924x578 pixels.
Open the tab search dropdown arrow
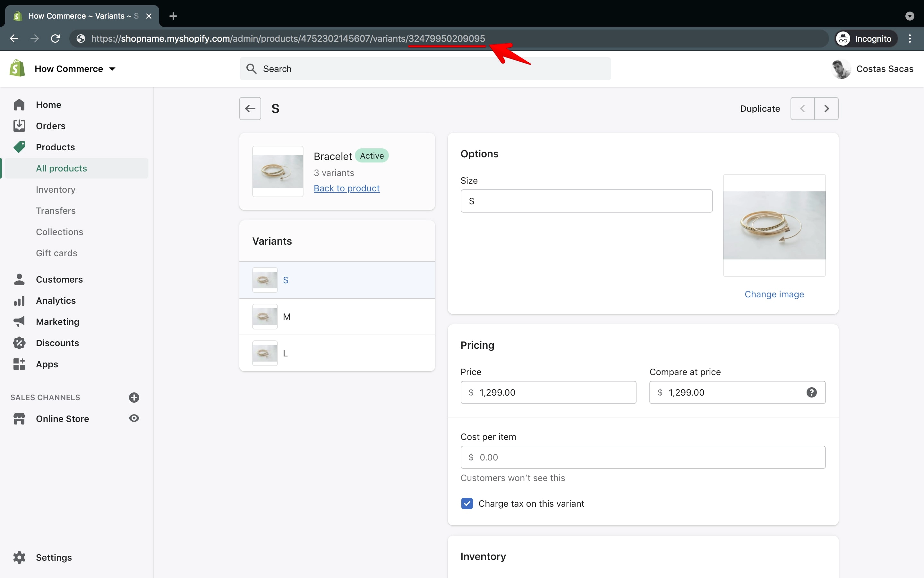(910, 16)
